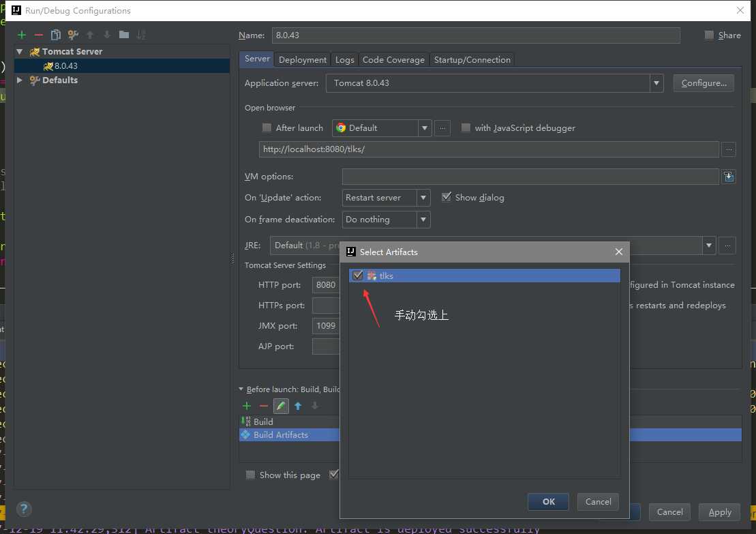Add before launch task green plus
This screenshot has height=534, width=756.
(247, 406)
